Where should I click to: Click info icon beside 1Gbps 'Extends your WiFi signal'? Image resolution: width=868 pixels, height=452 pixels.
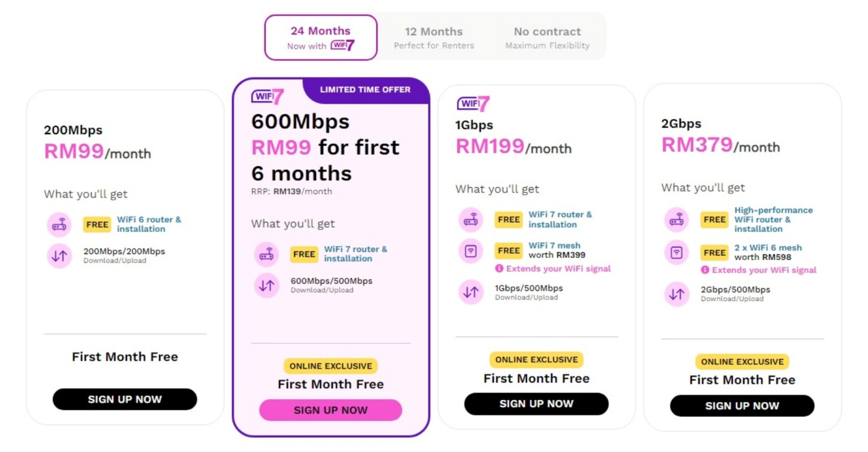[499, 269]
